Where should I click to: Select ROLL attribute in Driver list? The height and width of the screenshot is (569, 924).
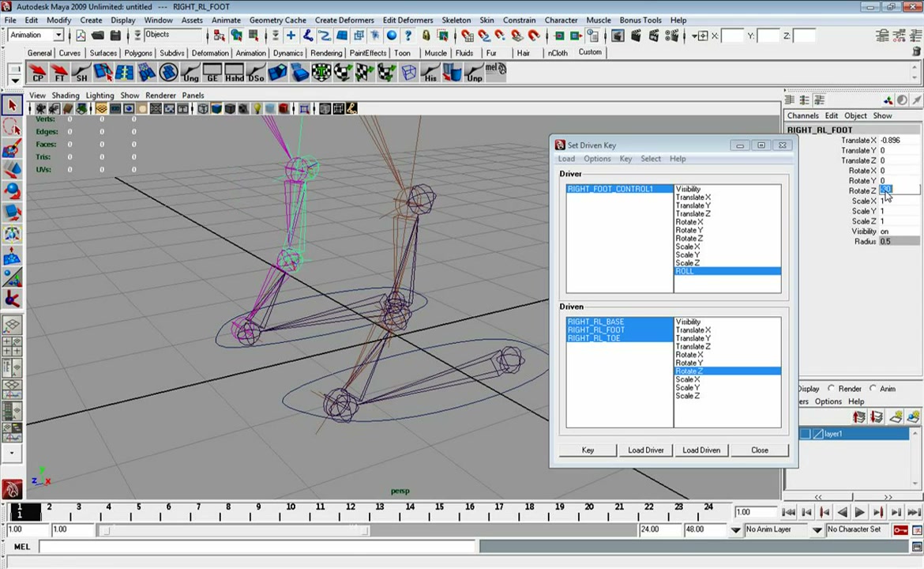coord(728,271)
